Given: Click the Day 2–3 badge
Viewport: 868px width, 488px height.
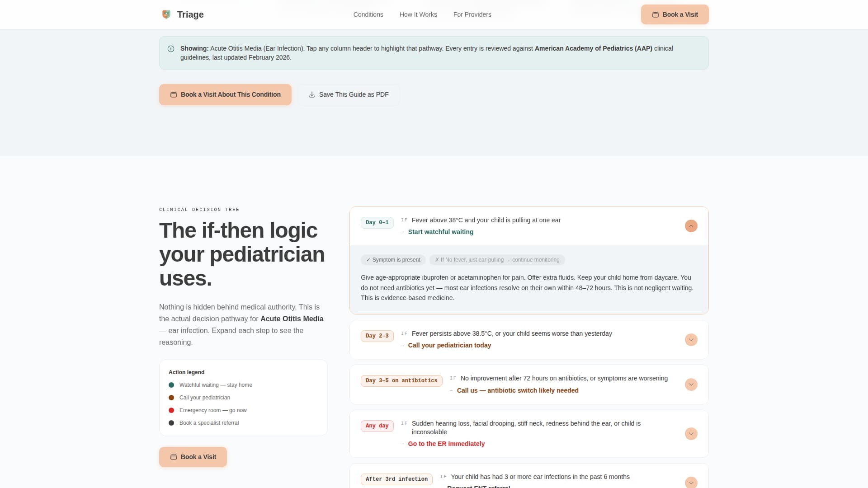Looking at the screenshot, I should [x=377, y=336].
